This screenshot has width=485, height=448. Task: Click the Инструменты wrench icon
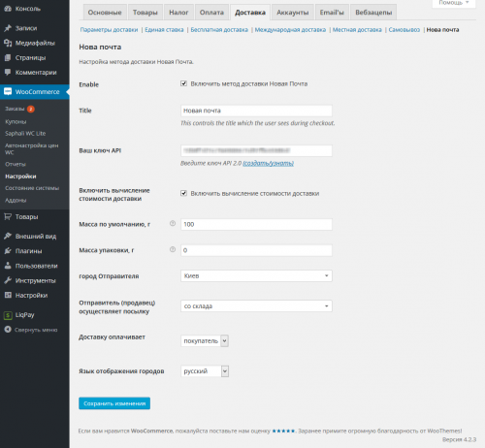tap(8, 280)
